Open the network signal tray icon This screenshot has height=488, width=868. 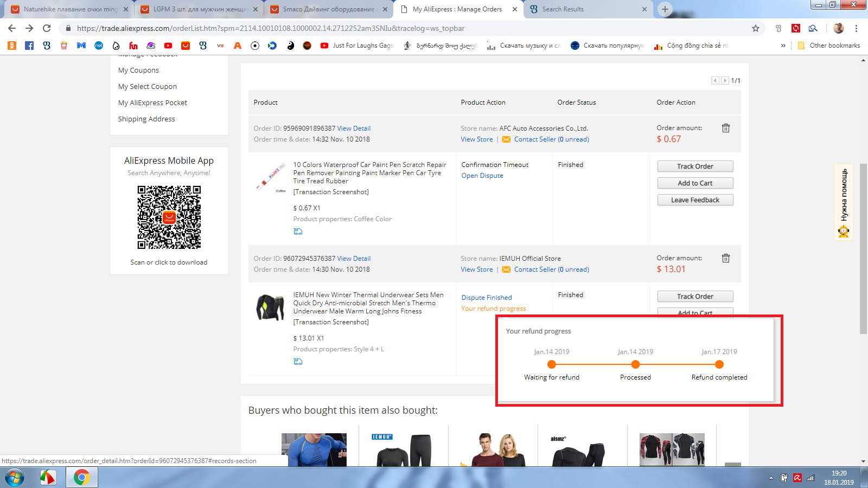pos(810,478)
